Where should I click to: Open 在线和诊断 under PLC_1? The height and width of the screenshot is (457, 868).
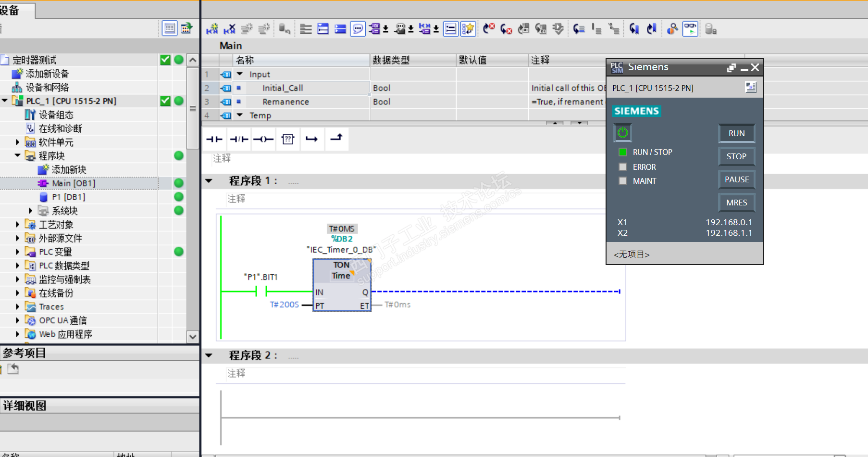61,128
